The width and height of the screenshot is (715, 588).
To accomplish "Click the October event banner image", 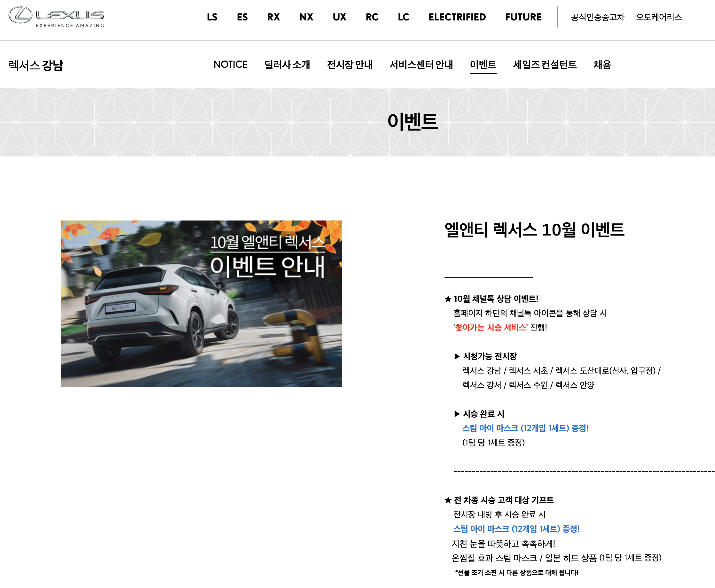I will (201, 303).
